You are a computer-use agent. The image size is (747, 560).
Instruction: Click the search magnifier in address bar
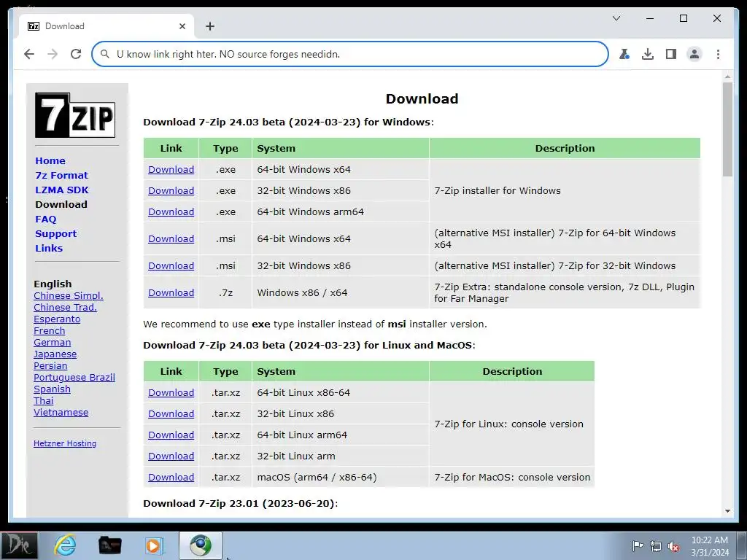click(105, 54)
